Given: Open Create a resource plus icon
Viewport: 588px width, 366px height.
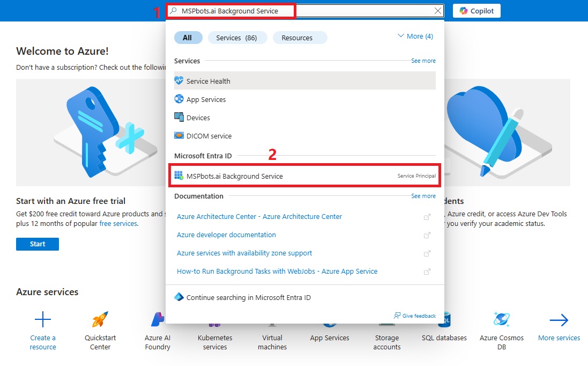Looking at the screenshot, I should tap(43, 320).
